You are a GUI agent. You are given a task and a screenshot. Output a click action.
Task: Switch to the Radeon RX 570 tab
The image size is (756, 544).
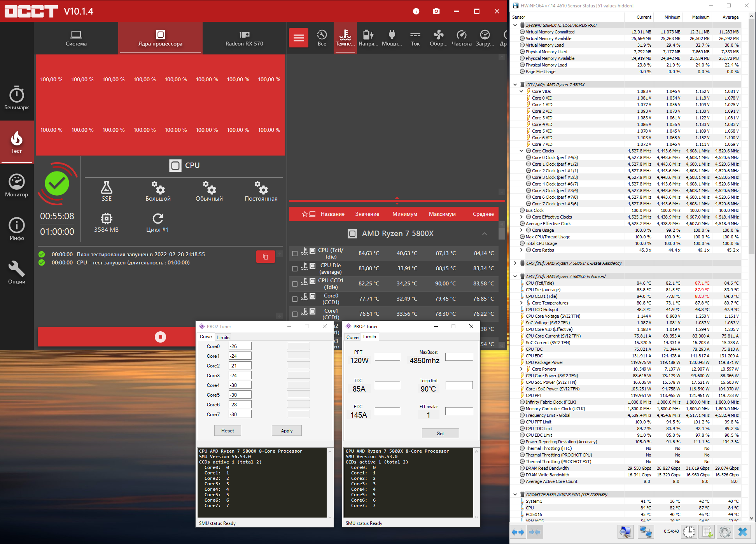(x=244, y=38)
